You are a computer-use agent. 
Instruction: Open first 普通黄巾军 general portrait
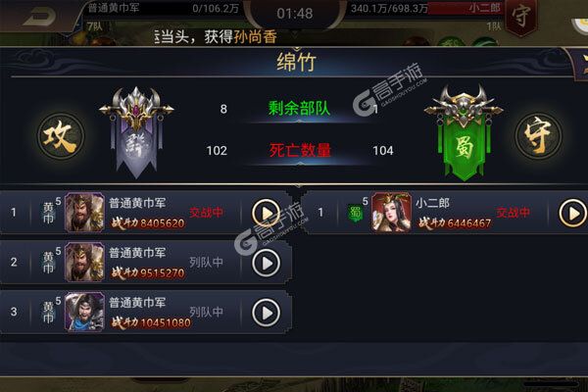tap(84, 213)
